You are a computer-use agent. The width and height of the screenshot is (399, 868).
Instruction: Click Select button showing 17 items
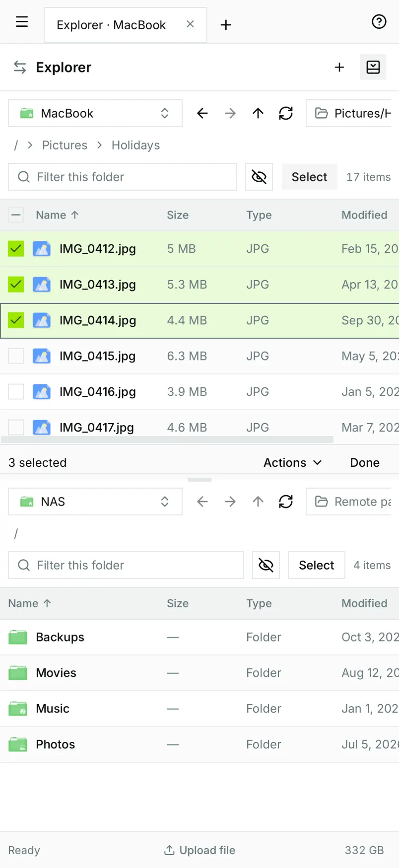coord(309,177)
